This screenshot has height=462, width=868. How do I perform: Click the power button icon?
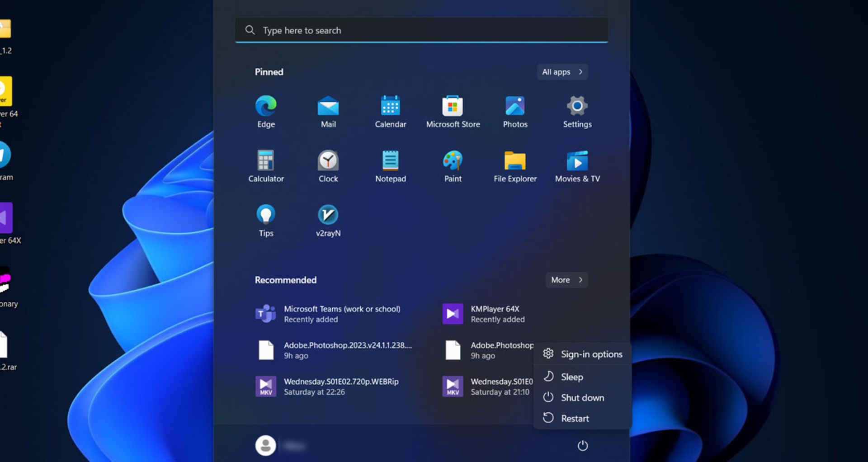tap(583, 446)
